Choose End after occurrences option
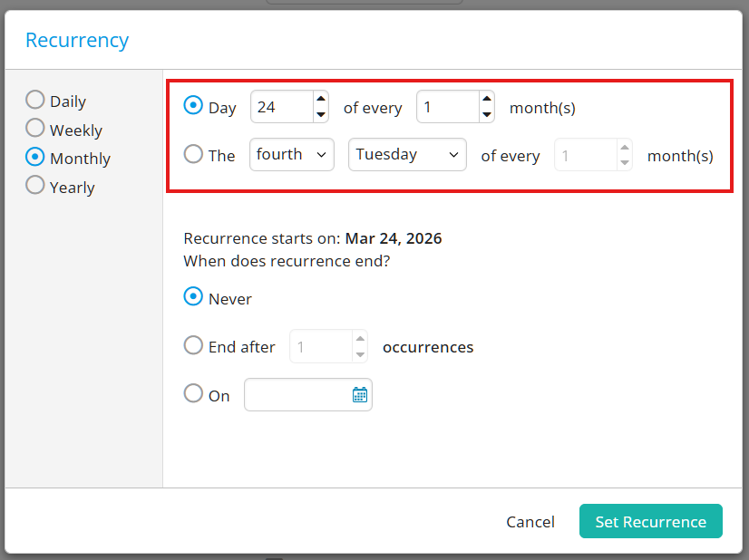 193,345
